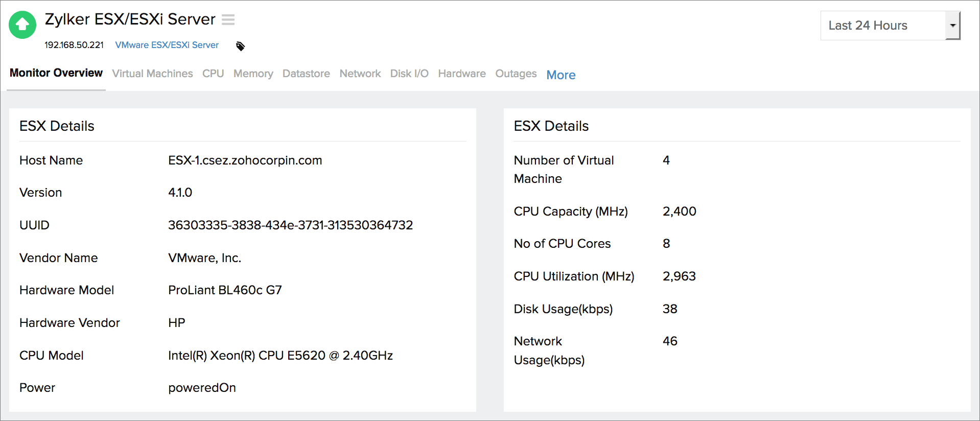Click the host name ESX-1.csez.zohocorpin.com
Image resolution: width=980 pixels, height=421 pixels.
pos(245,160)
